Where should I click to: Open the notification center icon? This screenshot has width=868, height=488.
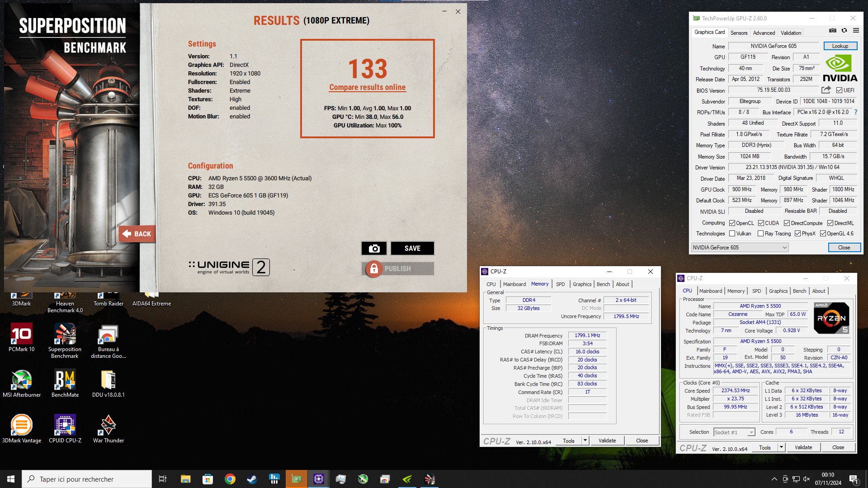pyautogui.click(x=854, y=479)
